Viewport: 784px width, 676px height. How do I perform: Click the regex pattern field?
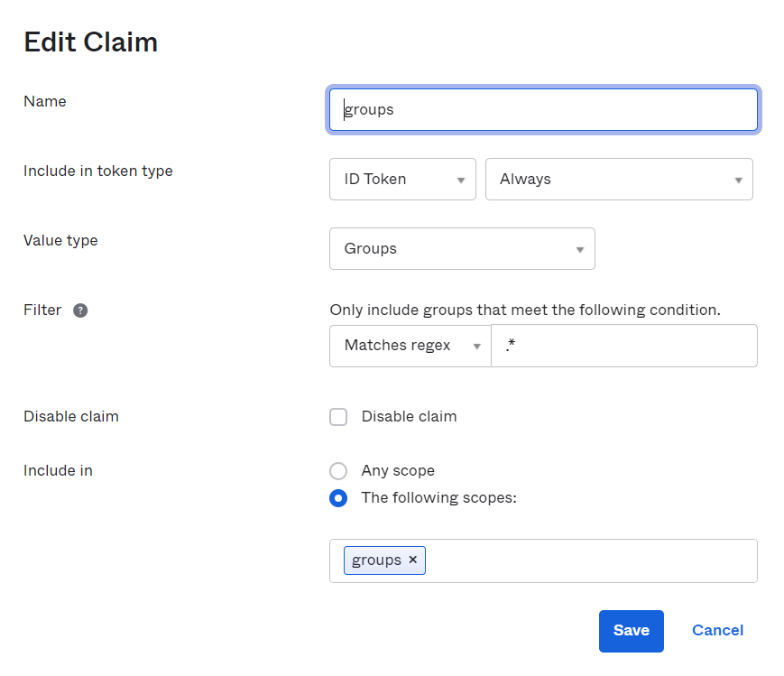[624, 346]
